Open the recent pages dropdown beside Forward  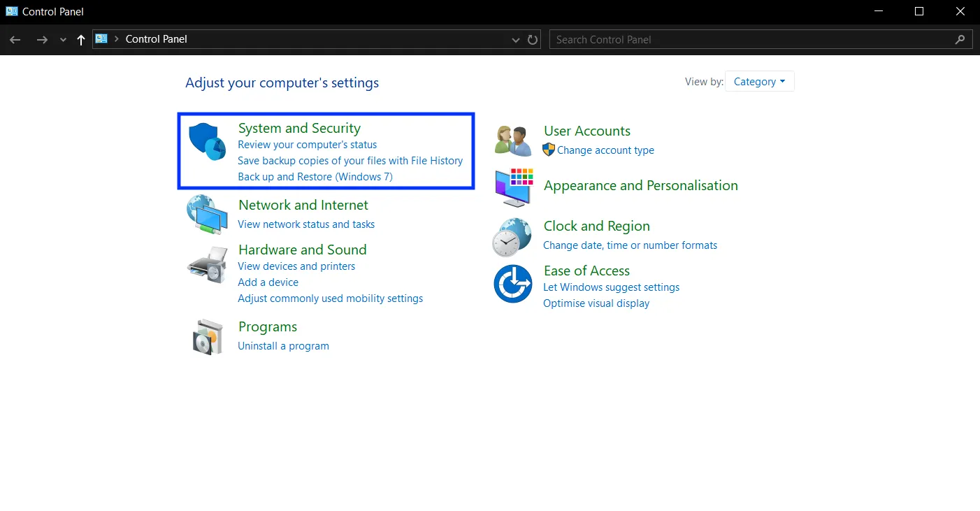pos(62,39)
